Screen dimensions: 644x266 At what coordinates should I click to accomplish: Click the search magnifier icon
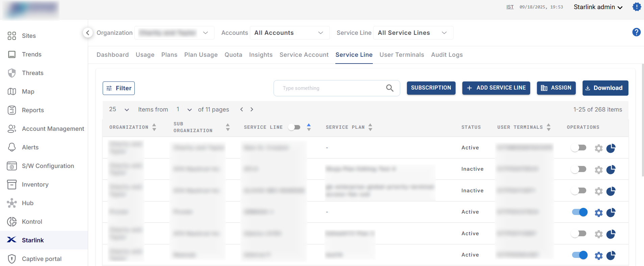(x=390, y=88)
